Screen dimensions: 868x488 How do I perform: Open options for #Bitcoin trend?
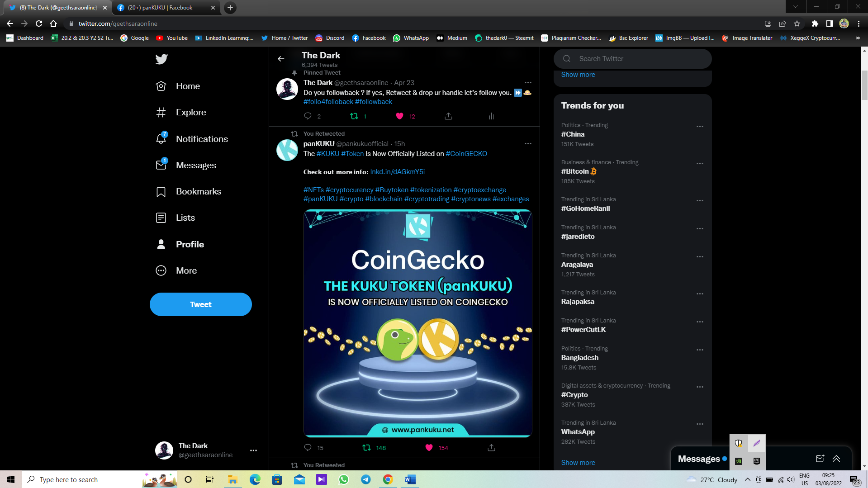[700, 164]
